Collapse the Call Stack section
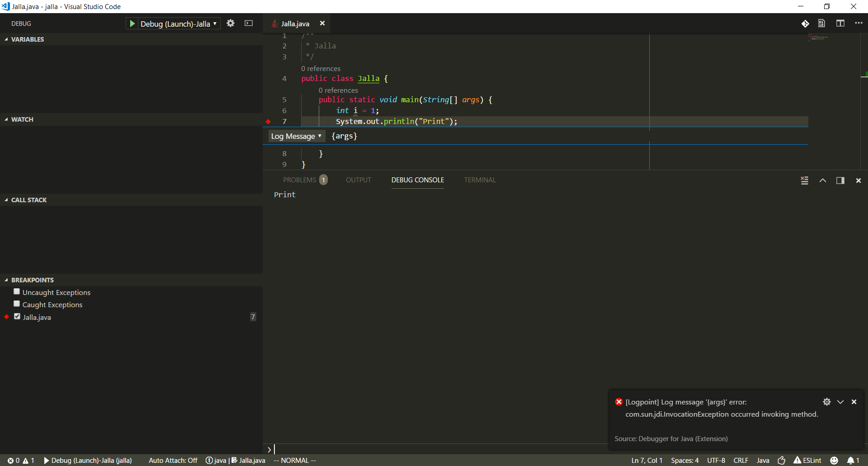The image size is (868, 466). tap(6, 200)
